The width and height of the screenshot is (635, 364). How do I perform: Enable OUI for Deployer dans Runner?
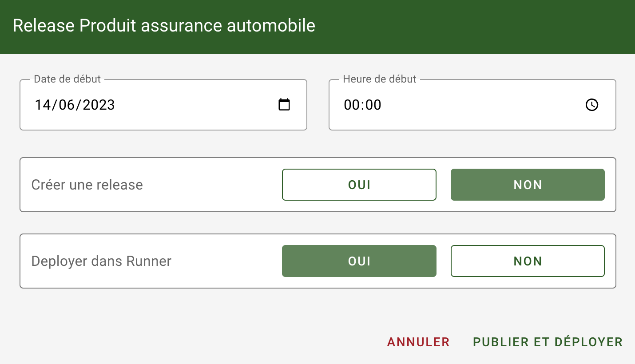(359, 261)
